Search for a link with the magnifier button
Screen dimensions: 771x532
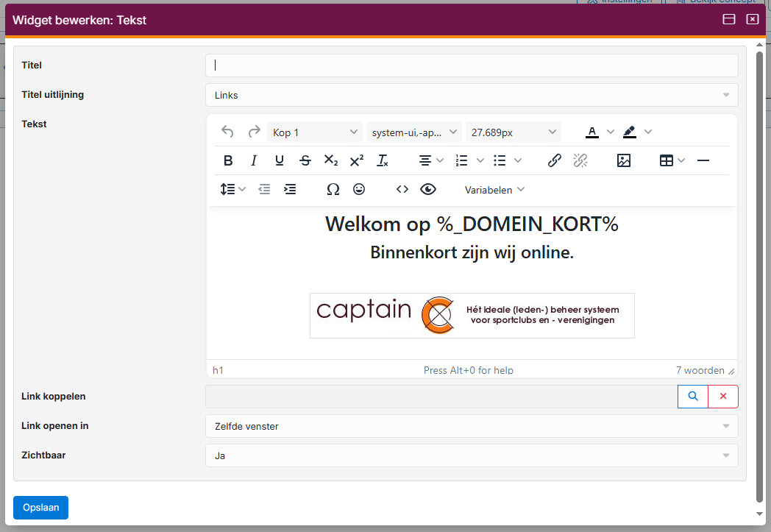click(692, 396)
